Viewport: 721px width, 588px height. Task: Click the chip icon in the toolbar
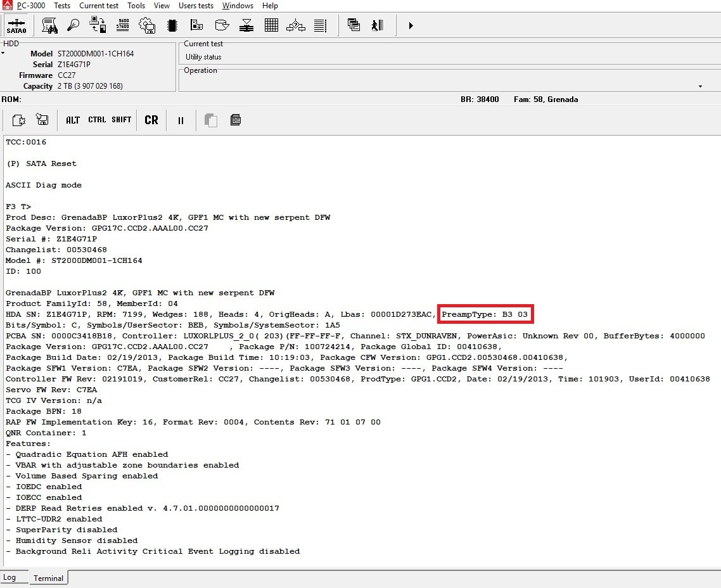point(172,26)
